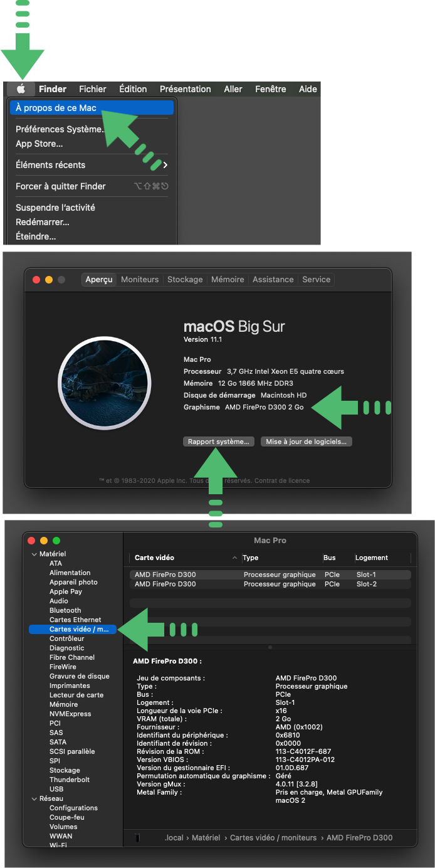Click the Logement column header

click(x=382, y=558)
